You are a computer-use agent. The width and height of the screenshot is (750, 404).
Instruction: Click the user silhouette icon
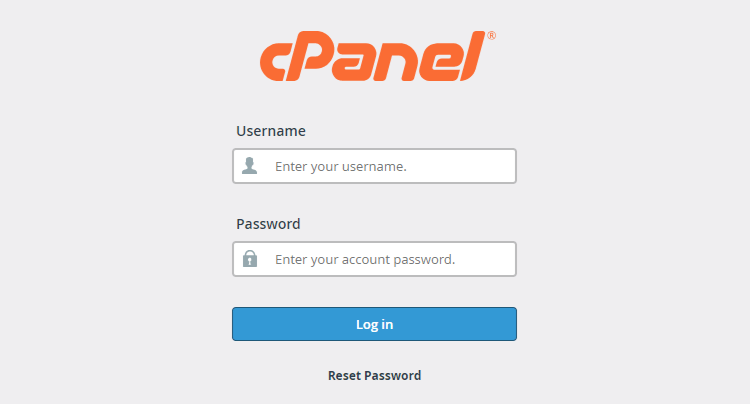(249, 165)
